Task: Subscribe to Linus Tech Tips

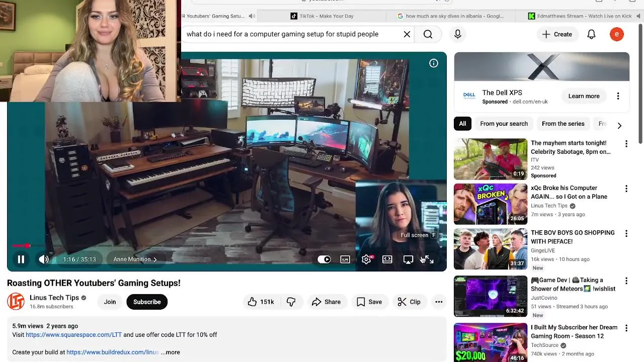Action: pyautogui.click(x=147, y=302)
